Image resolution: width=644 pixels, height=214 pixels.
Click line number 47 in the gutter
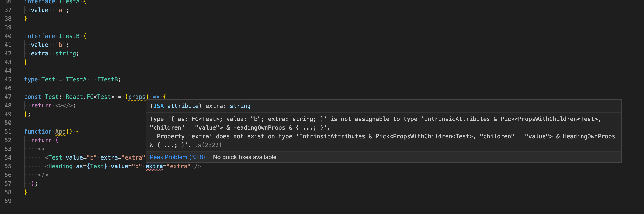coord(8,97)
